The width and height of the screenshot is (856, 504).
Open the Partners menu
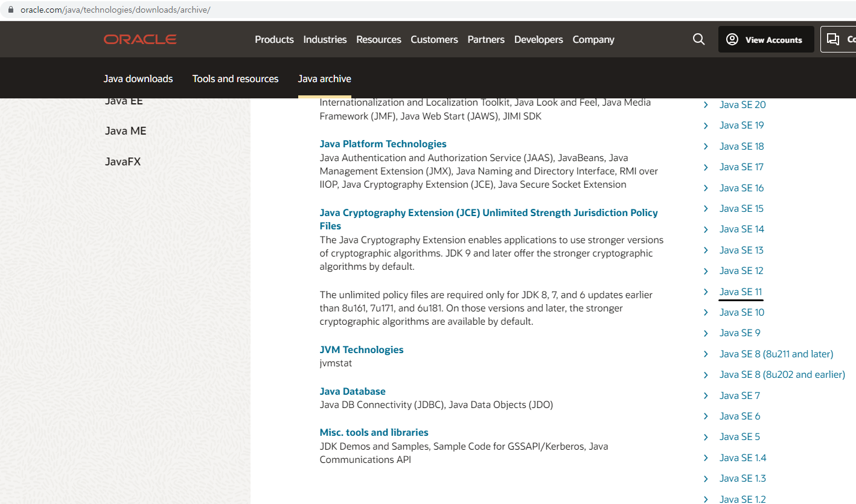click(x=486, y=39)
